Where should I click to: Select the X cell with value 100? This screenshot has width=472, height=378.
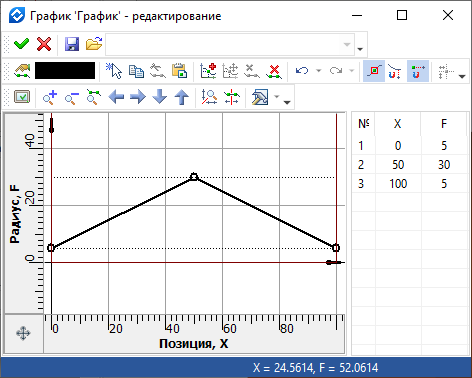[398, 184]
